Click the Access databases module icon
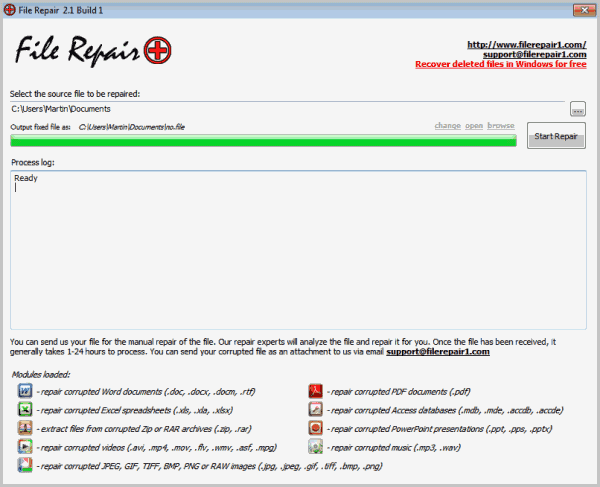600x487 pixels. tap(315, 409)
